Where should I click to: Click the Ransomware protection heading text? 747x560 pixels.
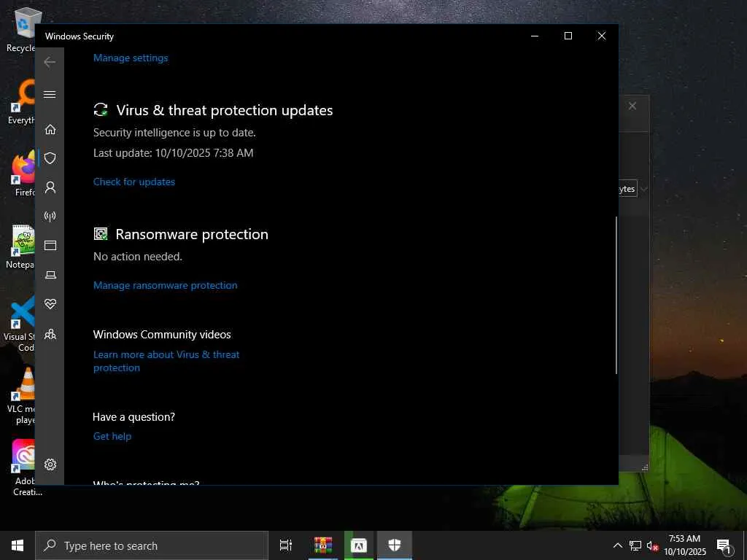192,234
